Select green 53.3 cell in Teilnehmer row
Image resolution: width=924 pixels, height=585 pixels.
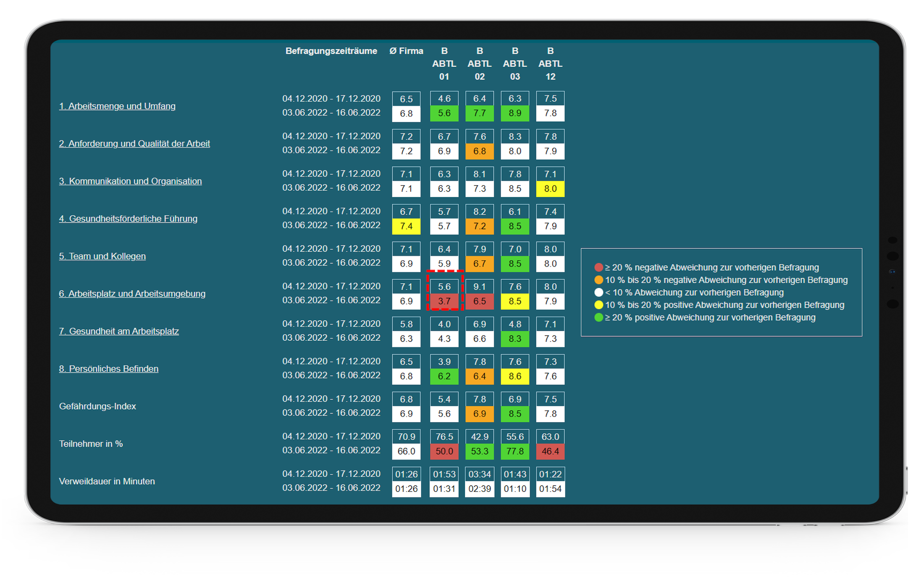click(480, 451)
